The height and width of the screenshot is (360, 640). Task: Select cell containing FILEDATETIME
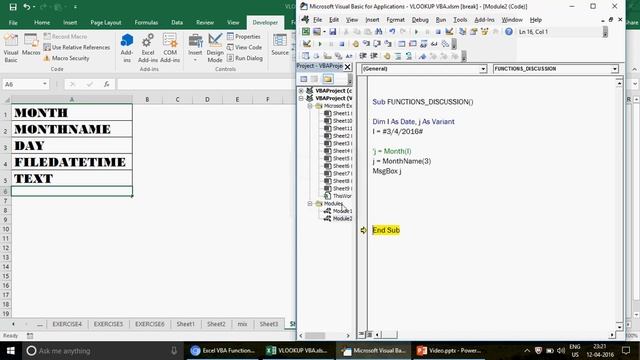(x=72, y=162)
